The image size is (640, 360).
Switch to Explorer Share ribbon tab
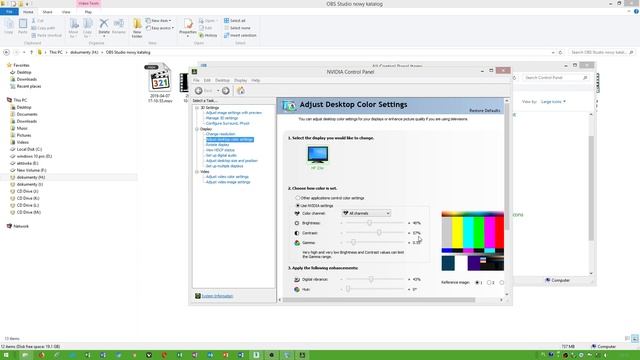click(x=47, y=12)
